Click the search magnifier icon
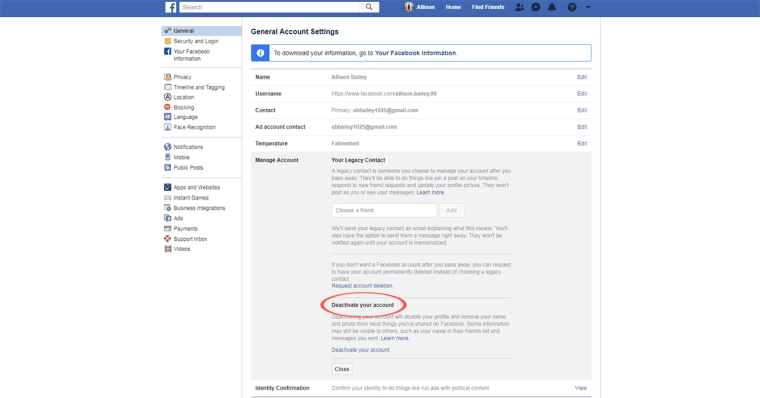The width and height of the screenshot is (760, 398). [369, 7]
